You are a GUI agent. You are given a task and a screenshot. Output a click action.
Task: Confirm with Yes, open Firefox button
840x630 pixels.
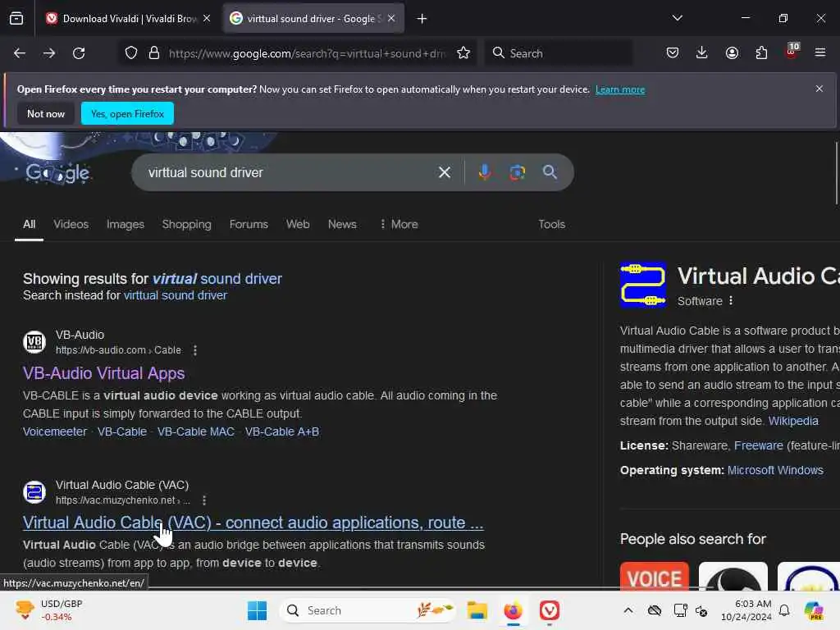pos(127,113)
